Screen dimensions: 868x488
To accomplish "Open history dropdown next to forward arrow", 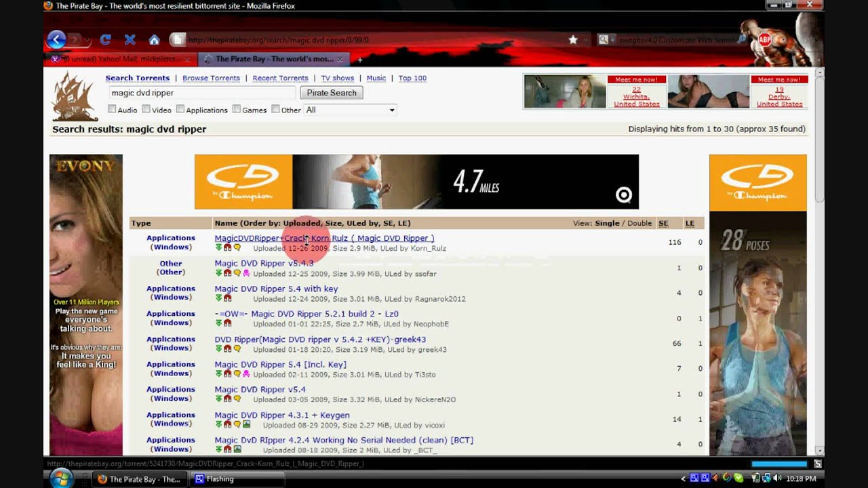I will click(x=87, y=40).
